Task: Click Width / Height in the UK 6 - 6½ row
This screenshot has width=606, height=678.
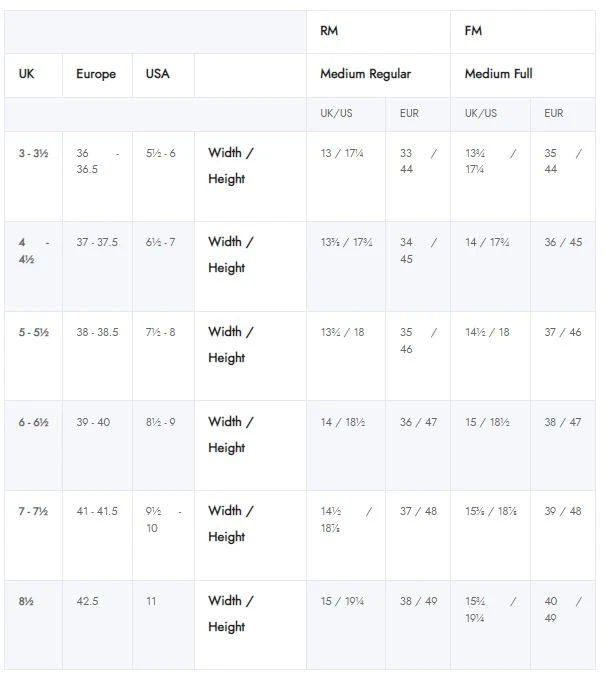Action: (x=231, y=435)
